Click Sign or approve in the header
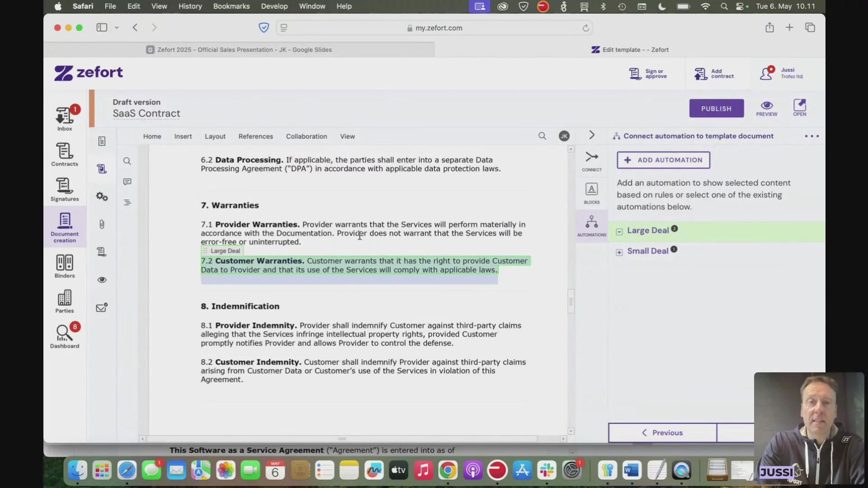868x488 pixels. tap(648, 74)
